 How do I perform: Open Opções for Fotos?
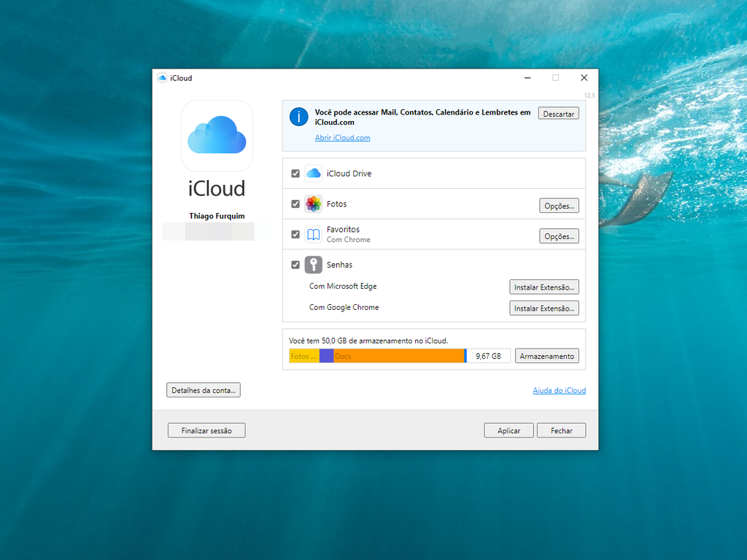(x=560, y=206)
